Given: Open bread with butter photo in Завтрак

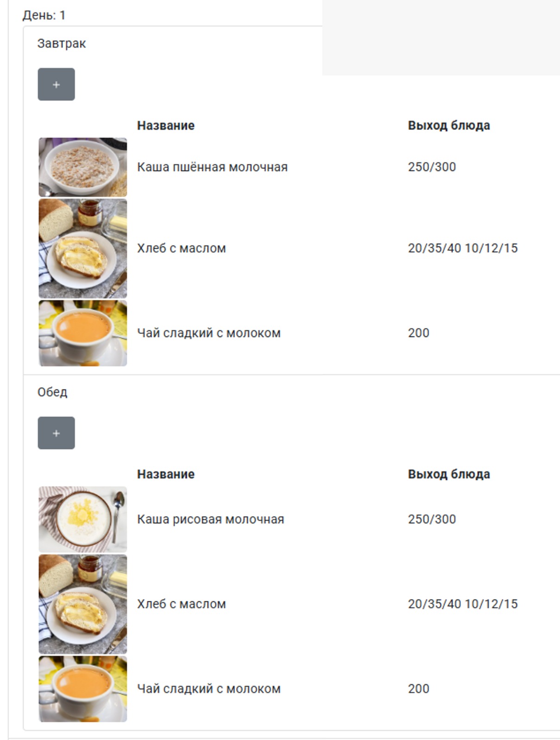Looking at the screenshot, I should point(83,248).
